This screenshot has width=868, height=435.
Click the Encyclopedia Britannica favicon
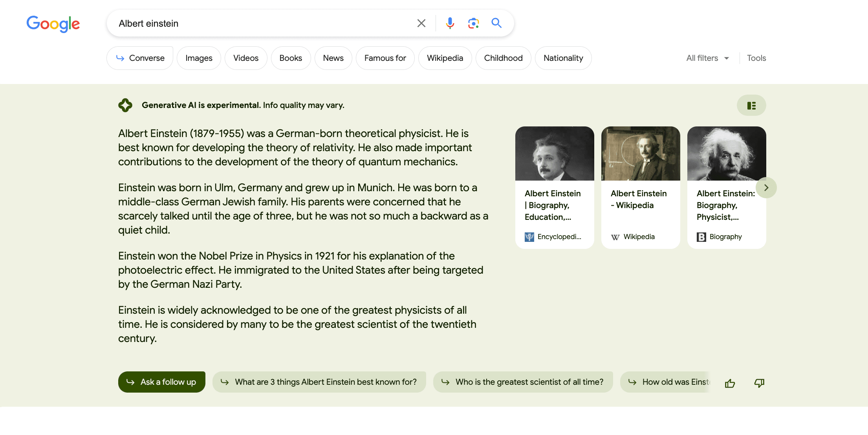pos(529,237)
